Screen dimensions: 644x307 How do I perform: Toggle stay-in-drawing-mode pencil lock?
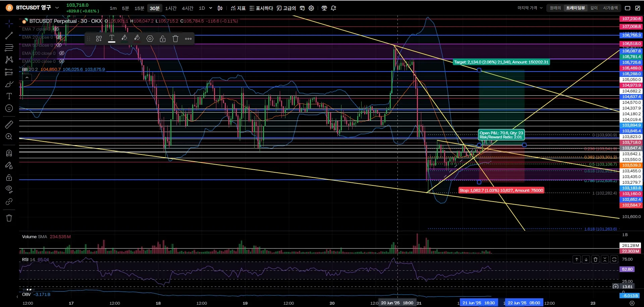pos(9,165)
